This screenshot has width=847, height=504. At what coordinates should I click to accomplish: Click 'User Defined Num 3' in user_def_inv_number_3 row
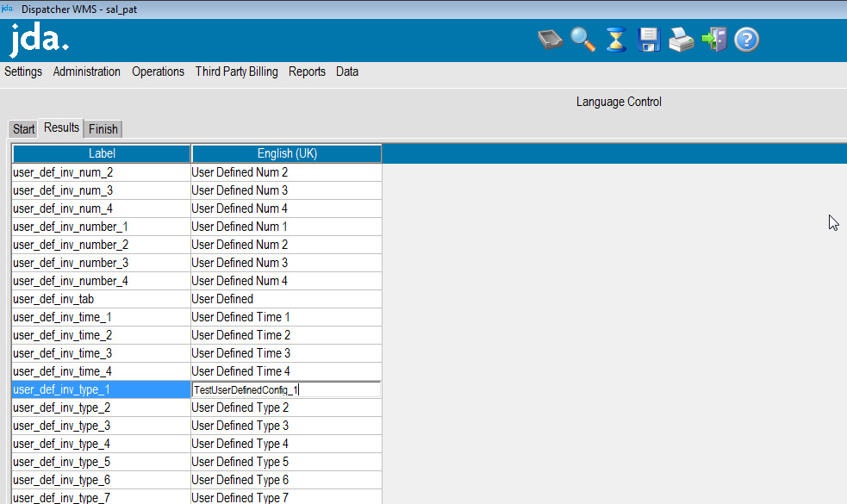(x=286, y=263)
